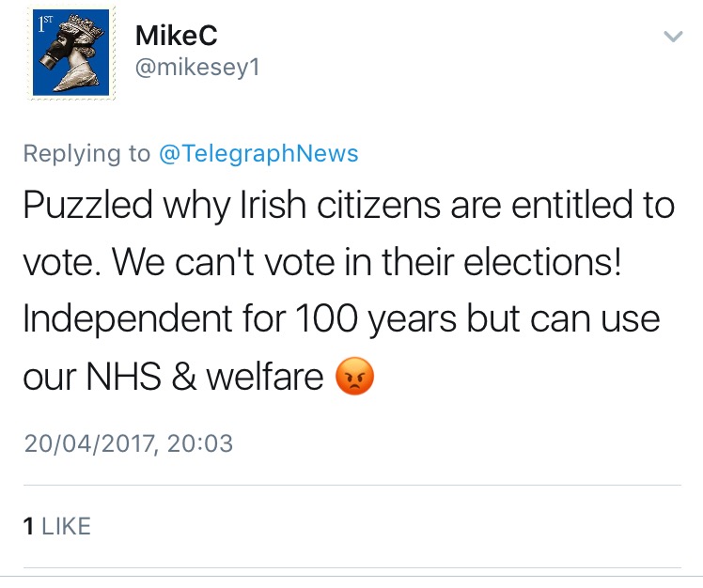Open the 20/04/2017 date in the timestamp

coord(90,443)
